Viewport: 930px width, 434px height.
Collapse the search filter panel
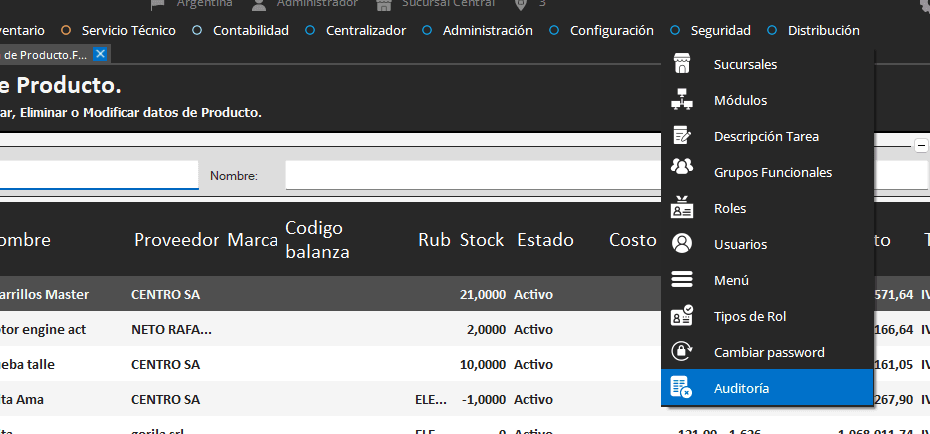tap(921, 145)
